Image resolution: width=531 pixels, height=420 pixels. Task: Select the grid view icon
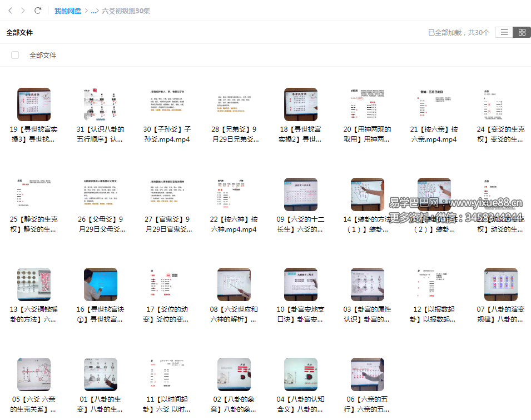[x=521, y=32]
